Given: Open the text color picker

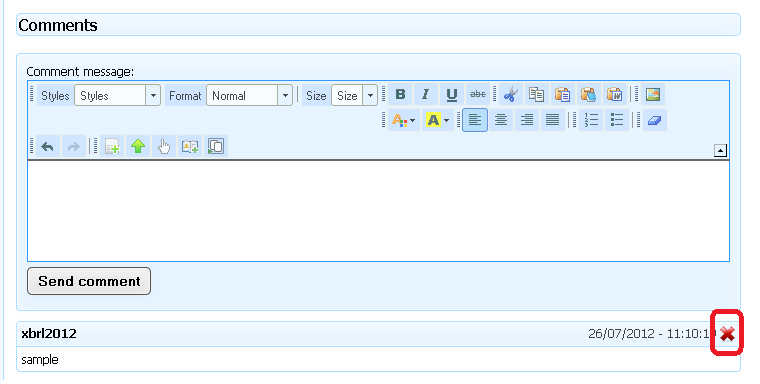Looking at the screenshot, I should (x=403, y=120).
